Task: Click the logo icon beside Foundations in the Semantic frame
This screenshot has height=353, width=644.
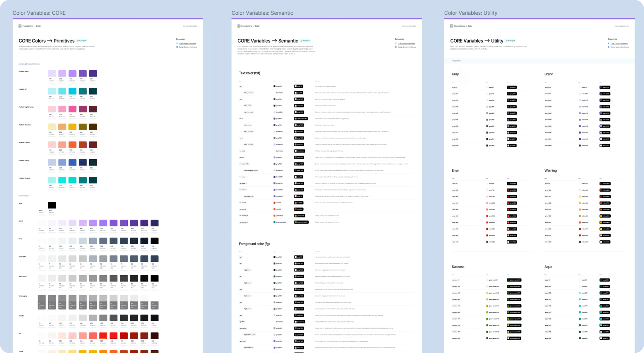Action: click(x=239, y=26)
